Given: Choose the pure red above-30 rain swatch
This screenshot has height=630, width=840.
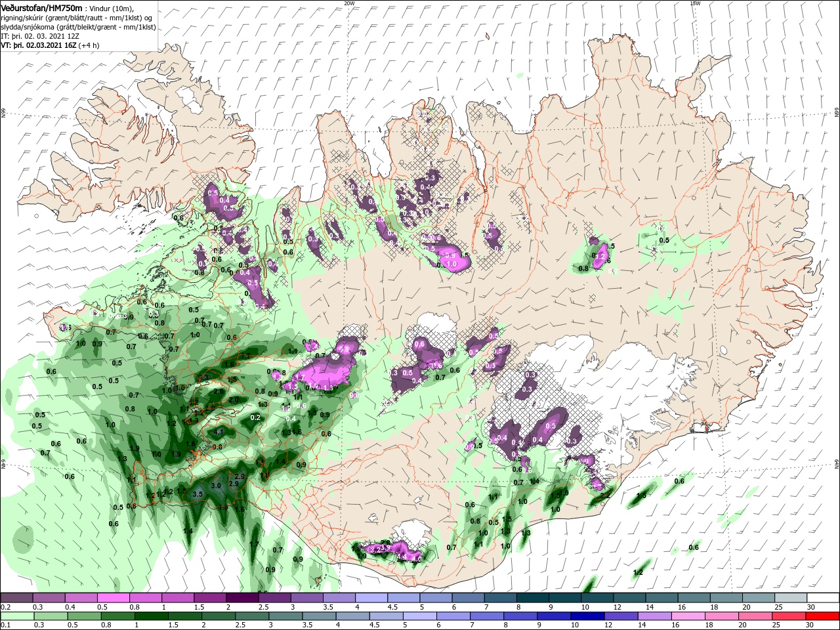Looking at the screenshot, I should point(824,616).
